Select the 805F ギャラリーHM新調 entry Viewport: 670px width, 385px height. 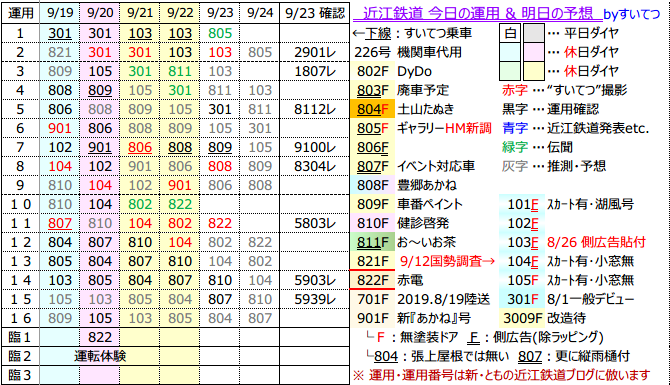coord(424,128)
